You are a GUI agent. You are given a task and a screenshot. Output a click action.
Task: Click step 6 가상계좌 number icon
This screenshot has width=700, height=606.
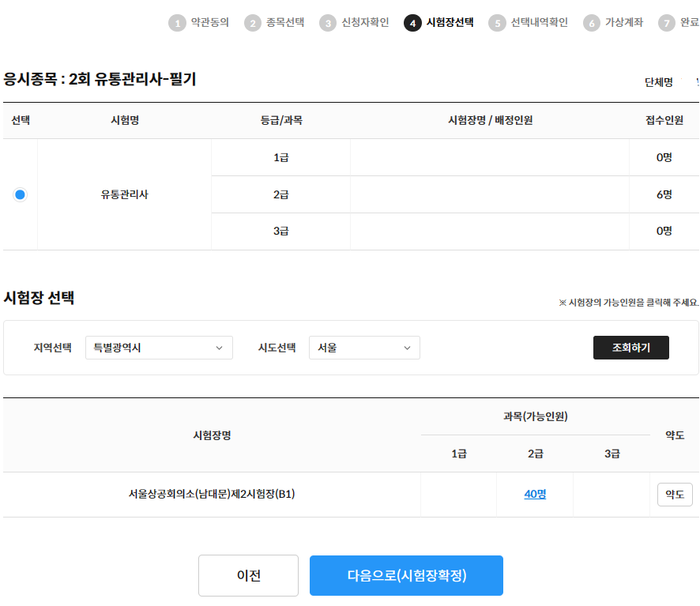592,23
